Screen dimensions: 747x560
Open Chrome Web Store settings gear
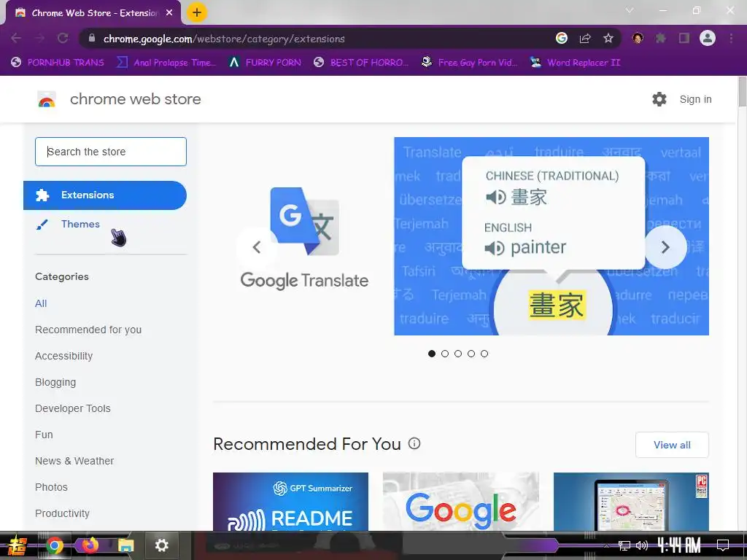click(659, 99)
